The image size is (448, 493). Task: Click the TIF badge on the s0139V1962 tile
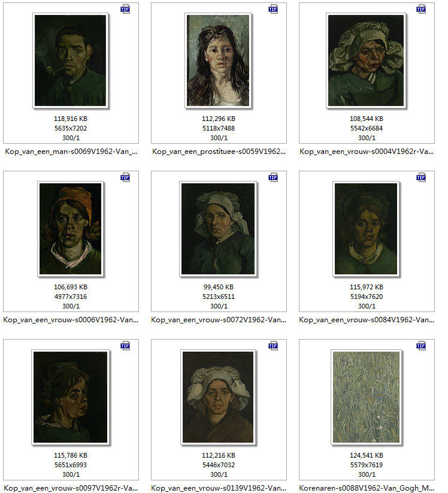tap(273, 346)
